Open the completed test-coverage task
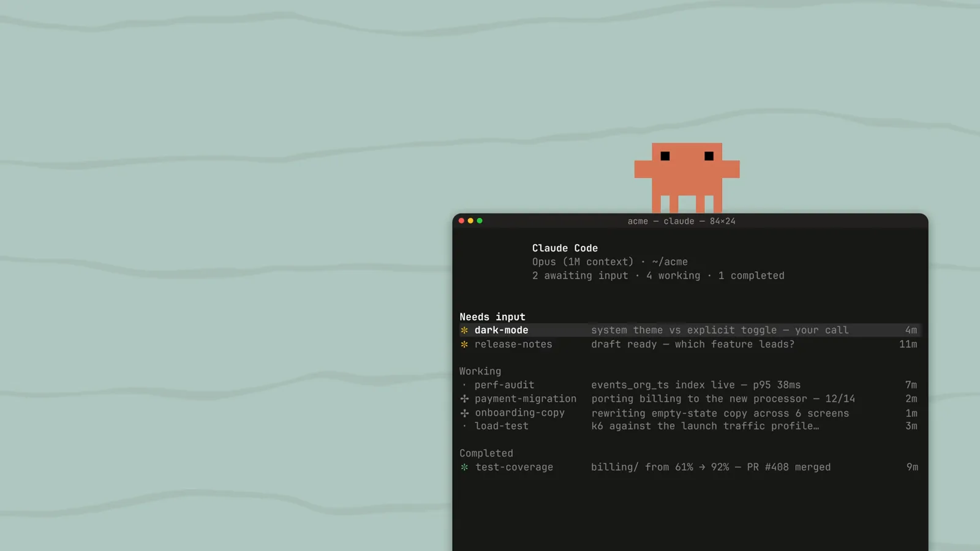Viewport: 980px width, 551px height. click(690, 467)
